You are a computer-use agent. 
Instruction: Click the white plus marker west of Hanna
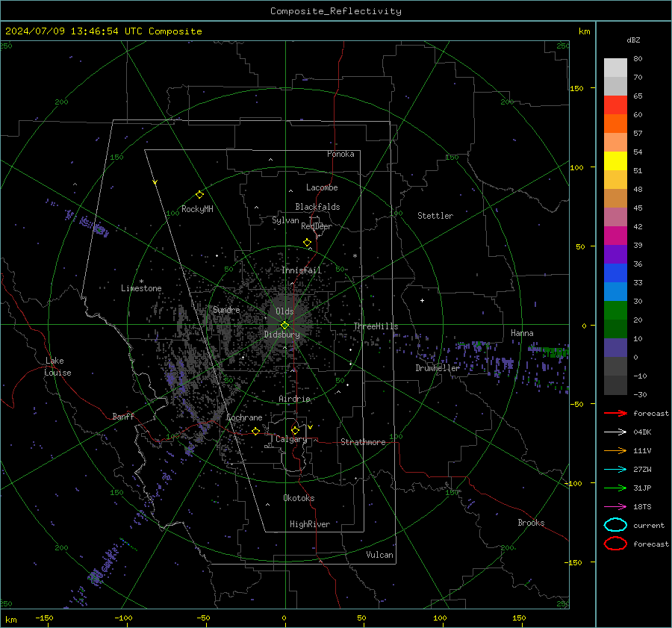422,300
